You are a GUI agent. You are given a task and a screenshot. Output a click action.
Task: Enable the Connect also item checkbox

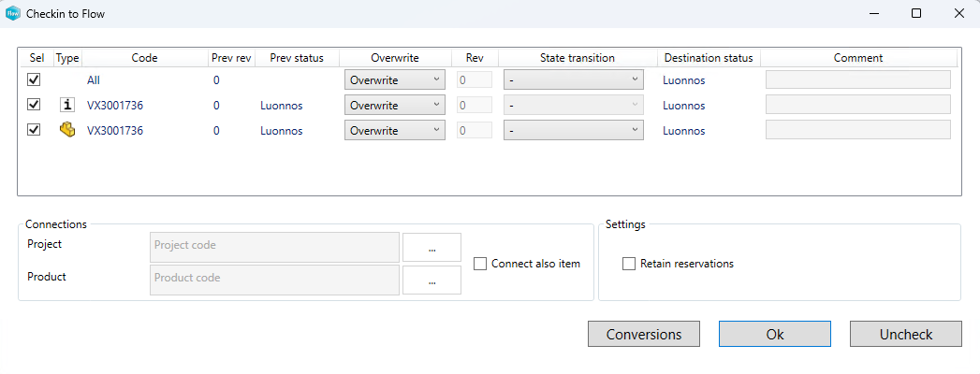480,264
